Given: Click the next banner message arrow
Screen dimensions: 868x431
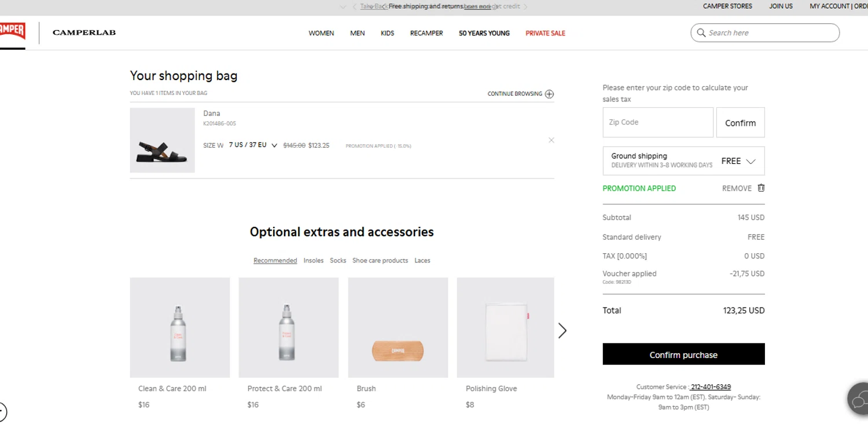Looking at the screenshot, I should point(525,6).
